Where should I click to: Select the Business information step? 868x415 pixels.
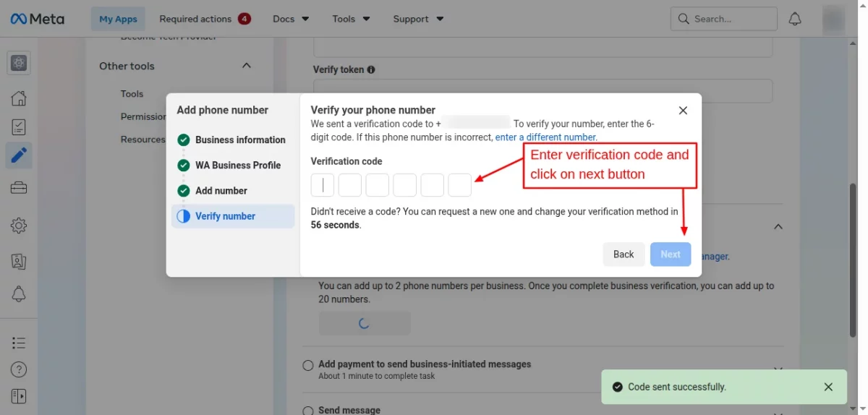click(x=232, y=140)
